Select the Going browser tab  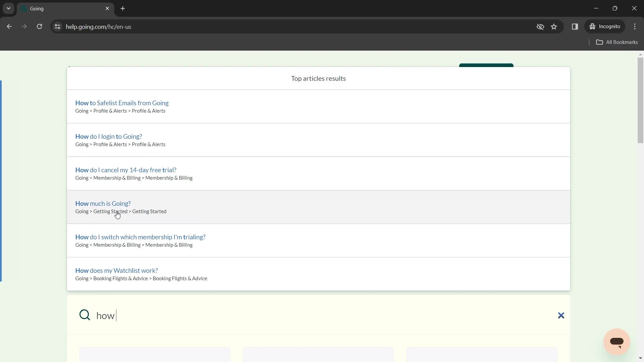point(65,9)
